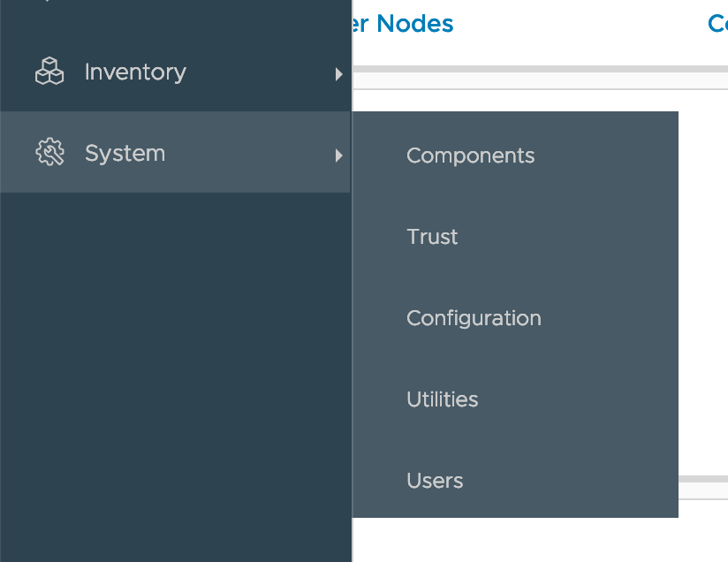Click the Inventory stacked cubes icon

pyautogui.click(x=49, y=72)
